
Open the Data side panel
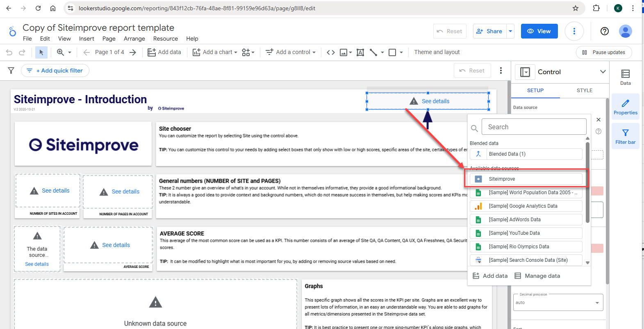(626, 77)
